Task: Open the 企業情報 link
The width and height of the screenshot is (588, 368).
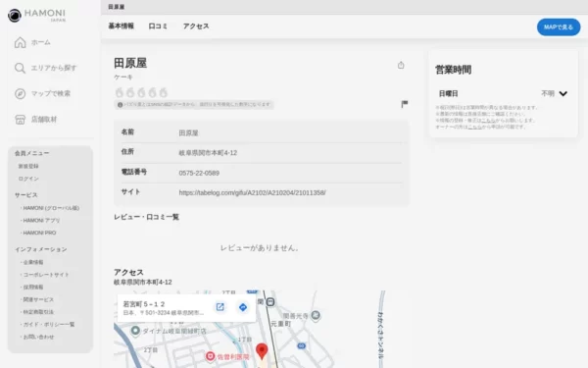Action: click(x=33, y=262)
